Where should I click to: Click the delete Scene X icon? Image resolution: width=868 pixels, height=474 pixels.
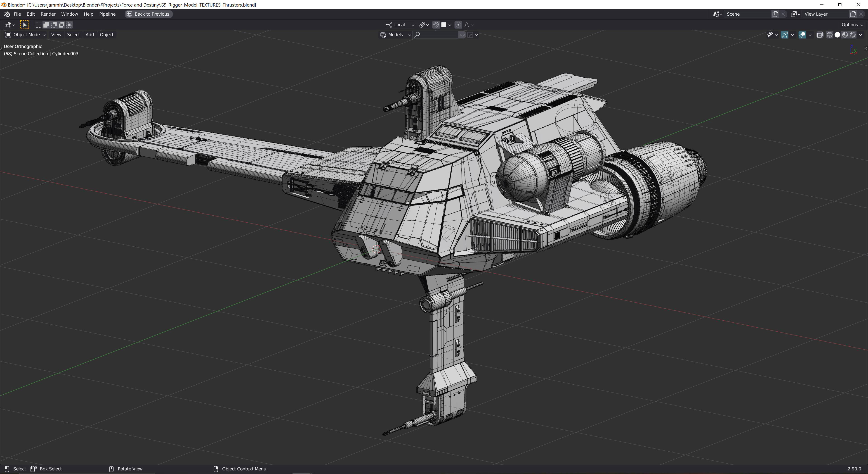pos(783,14)
